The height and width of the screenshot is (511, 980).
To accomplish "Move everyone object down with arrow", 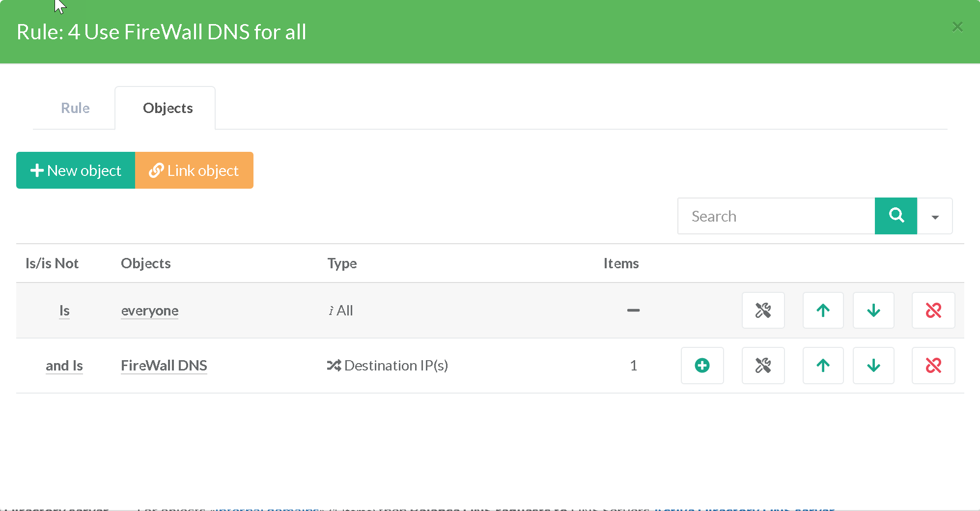I will pyautogui.click(x=873, y=311).
